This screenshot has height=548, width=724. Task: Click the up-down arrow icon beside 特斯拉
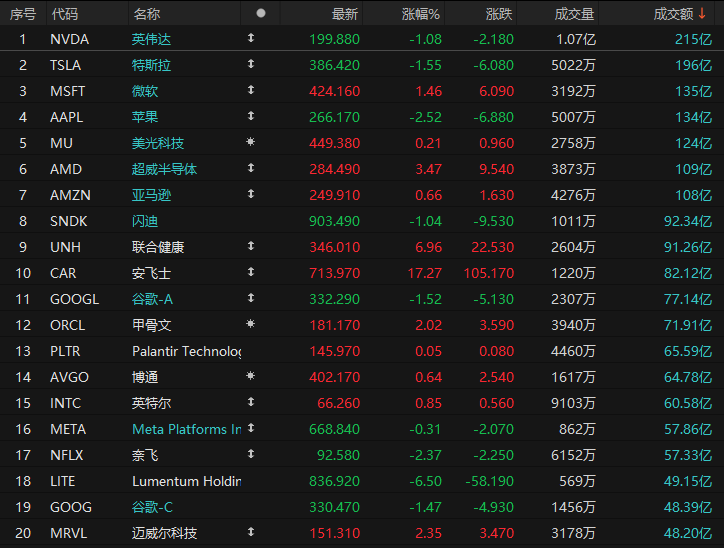(x=251, y=64)
